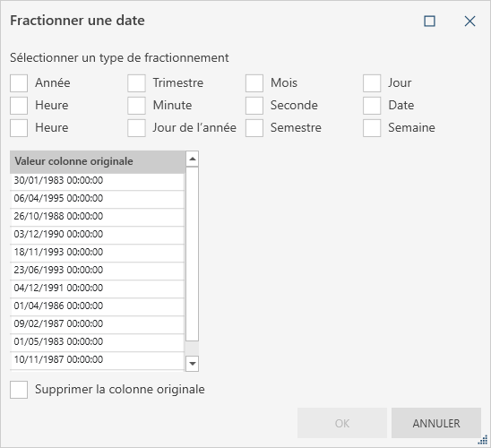Select the Semestre checkbox
This screenshot has width=491, height=448.
tap(254, 128)
